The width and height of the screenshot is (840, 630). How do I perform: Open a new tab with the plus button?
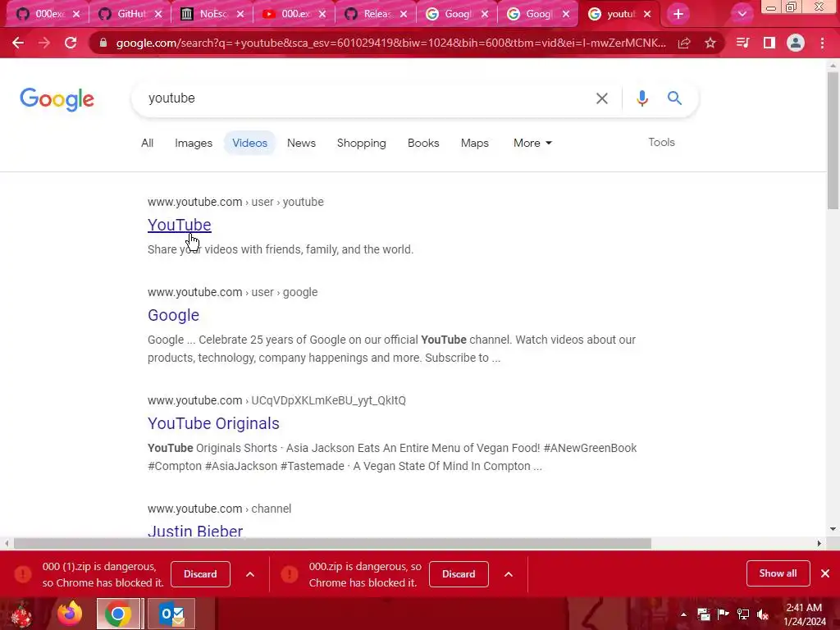[678, 14]
